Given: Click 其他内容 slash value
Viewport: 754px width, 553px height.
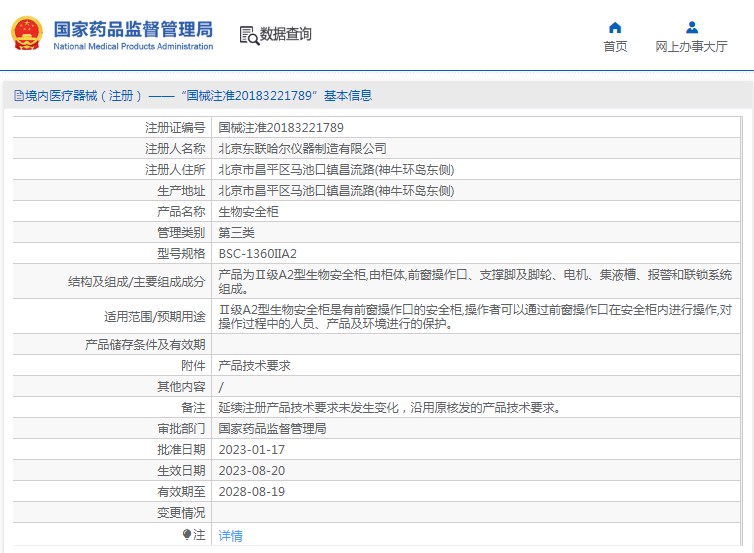Looking at the screenshot, I should (x=221, y=387).
